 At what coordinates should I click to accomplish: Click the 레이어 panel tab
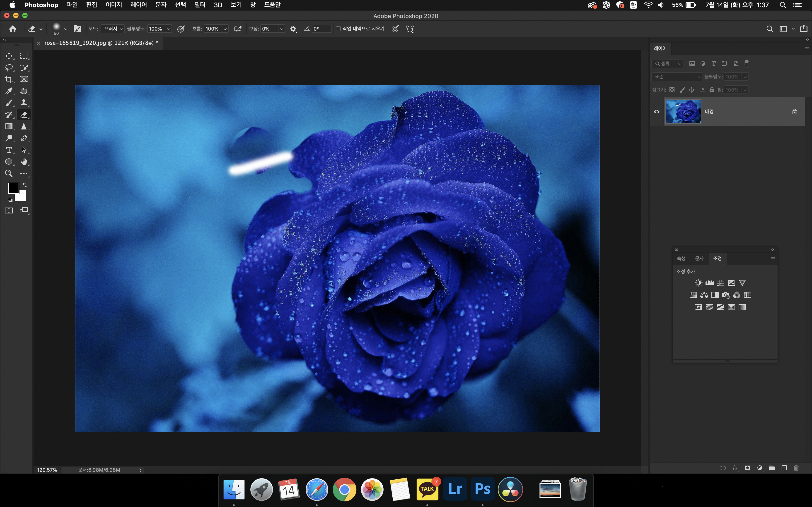(660, 48)
